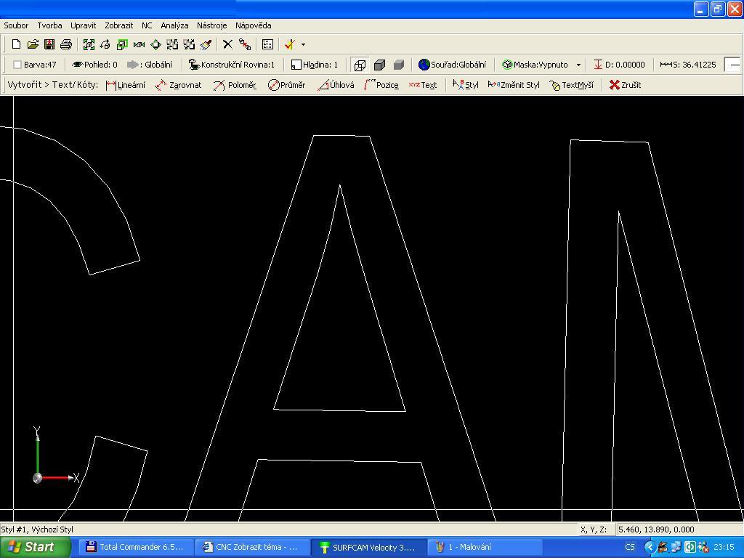Viewport: 744px width, 560px height.
Task: Select the paintbrush repaint icon
Action: click(x=206, y=44)
